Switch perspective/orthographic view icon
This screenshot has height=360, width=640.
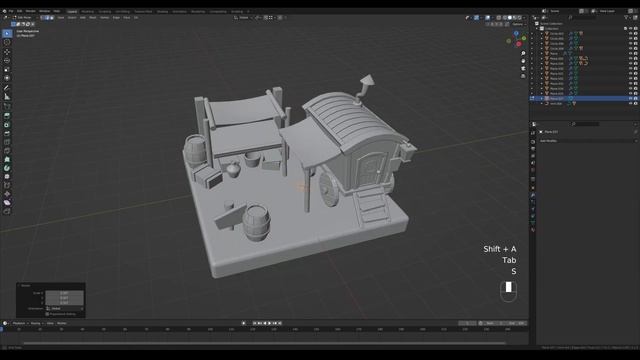point(523,76)
